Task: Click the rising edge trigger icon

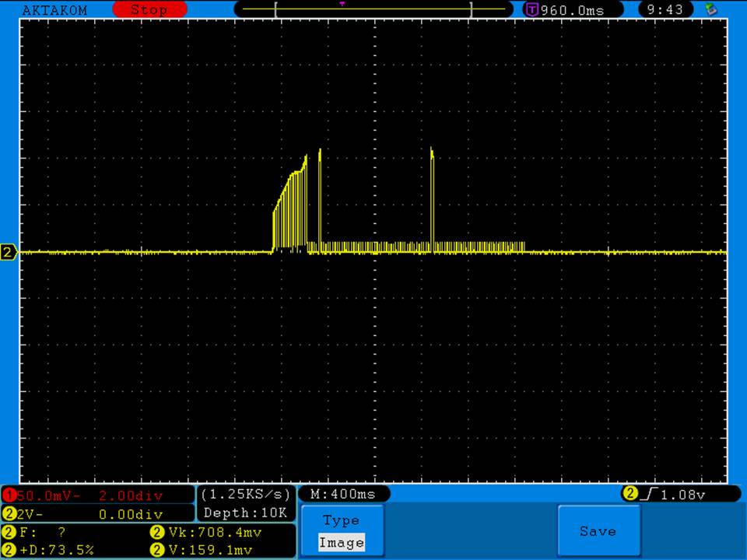Action: tap(649, 495)
